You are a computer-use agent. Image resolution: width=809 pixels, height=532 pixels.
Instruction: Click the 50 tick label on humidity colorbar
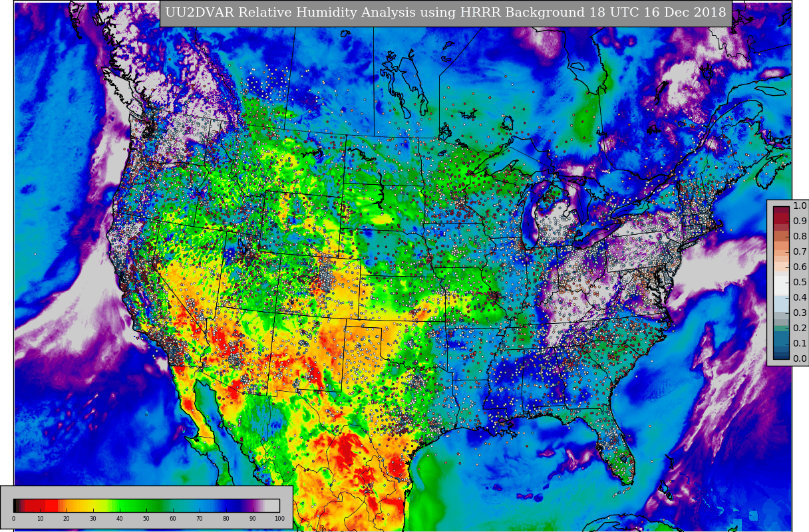(x=146, y=519)
